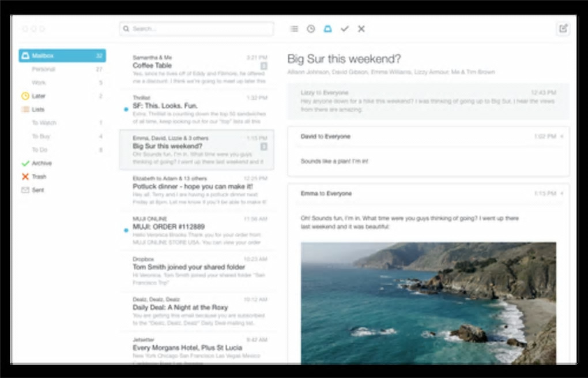Open the Coffee Table email

(197, 69)
